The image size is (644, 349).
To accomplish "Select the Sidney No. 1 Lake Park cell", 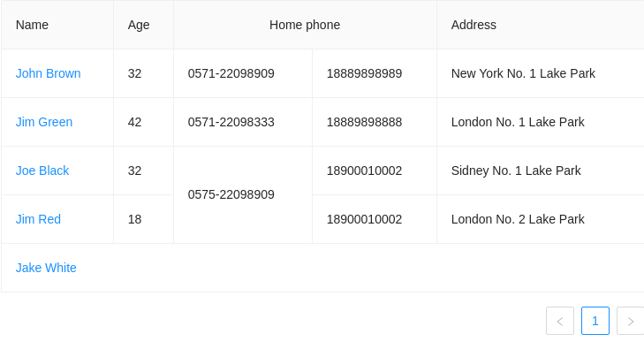I will pos(541,171).
